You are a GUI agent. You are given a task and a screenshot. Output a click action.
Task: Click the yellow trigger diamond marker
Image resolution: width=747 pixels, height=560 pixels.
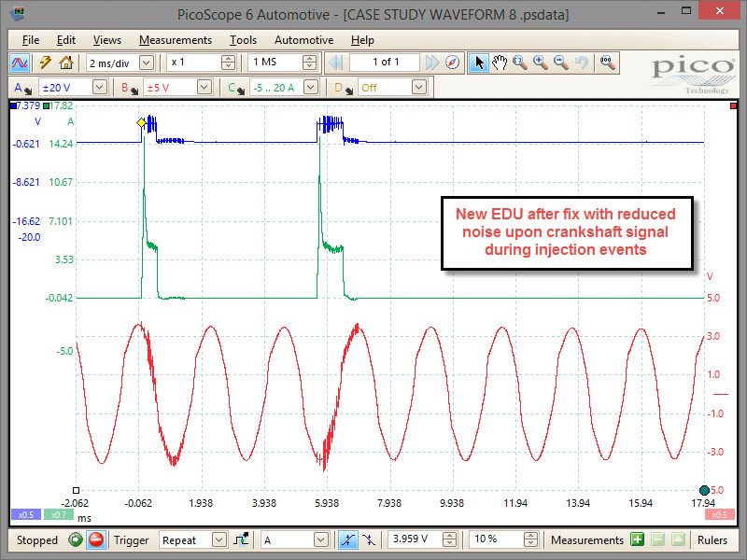click(x=141, y=123)
